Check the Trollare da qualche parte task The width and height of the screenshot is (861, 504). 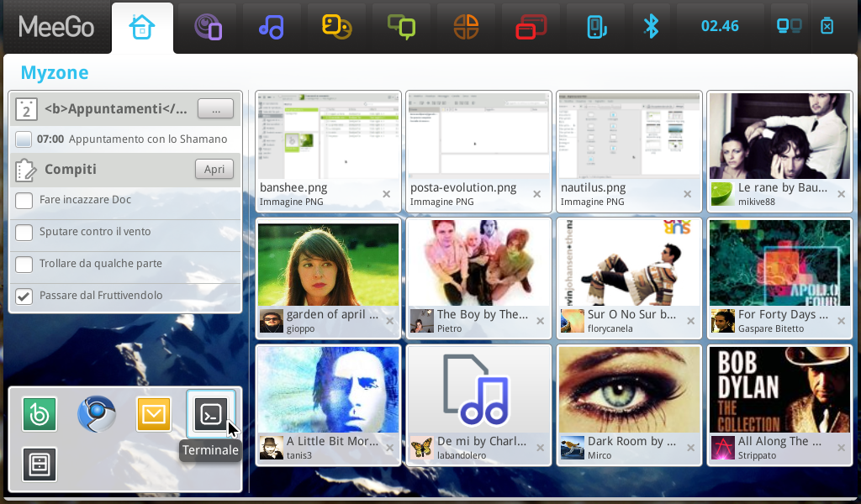tap(24, 264)
